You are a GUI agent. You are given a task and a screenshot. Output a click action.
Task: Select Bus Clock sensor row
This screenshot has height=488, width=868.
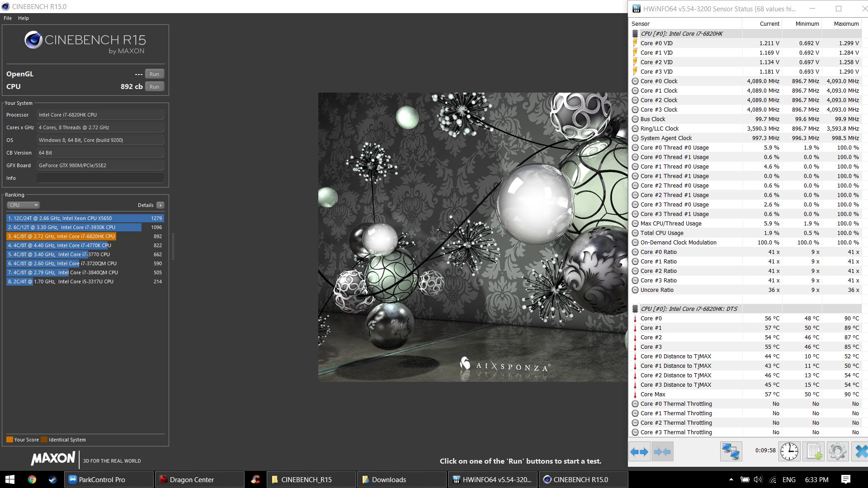tap(745, 119)
